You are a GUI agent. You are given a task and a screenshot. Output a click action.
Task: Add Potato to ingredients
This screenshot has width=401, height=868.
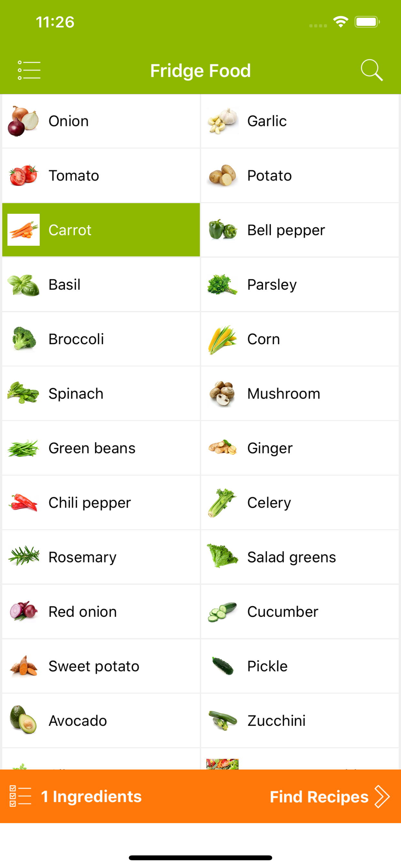click(x=300, y=175)
